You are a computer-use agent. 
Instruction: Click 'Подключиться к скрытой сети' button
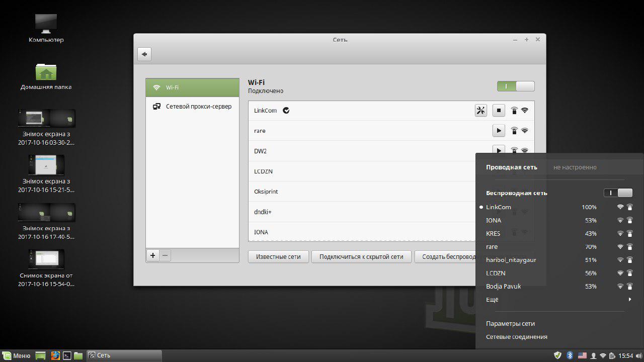tap(361, 257)
